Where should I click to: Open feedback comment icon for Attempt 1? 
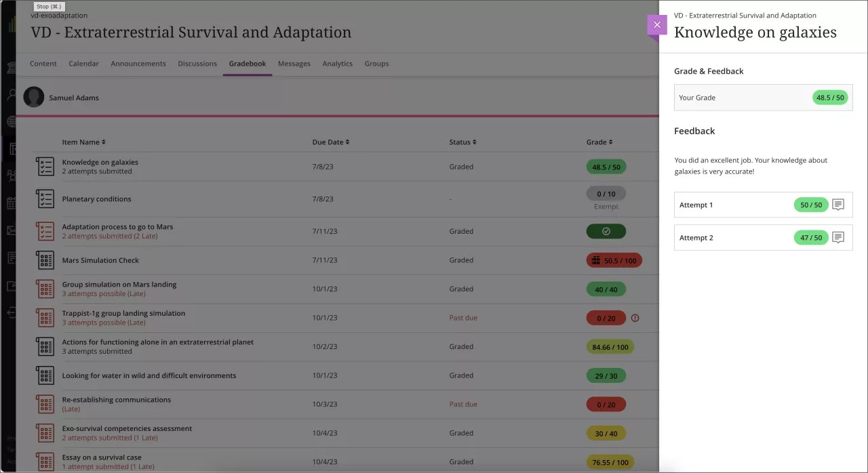[838, 205]
